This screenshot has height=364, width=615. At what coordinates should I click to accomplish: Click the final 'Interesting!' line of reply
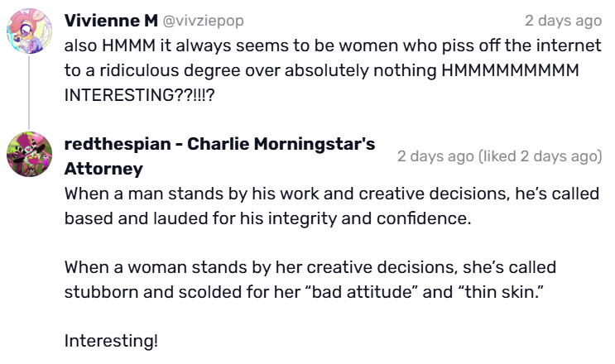112,341
